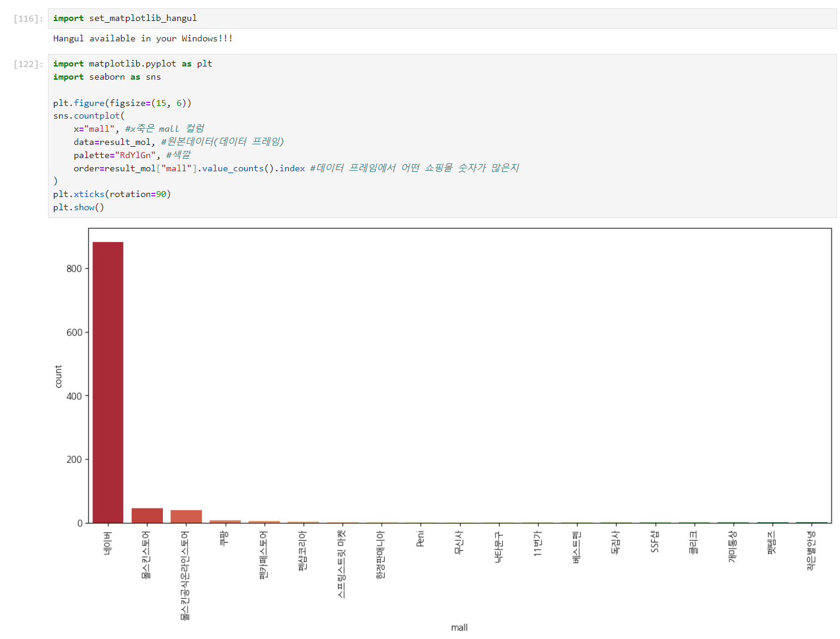Click the 몰스킨공식온라인스토어 bar in chart
840x639 pixels.
[186, 517]
